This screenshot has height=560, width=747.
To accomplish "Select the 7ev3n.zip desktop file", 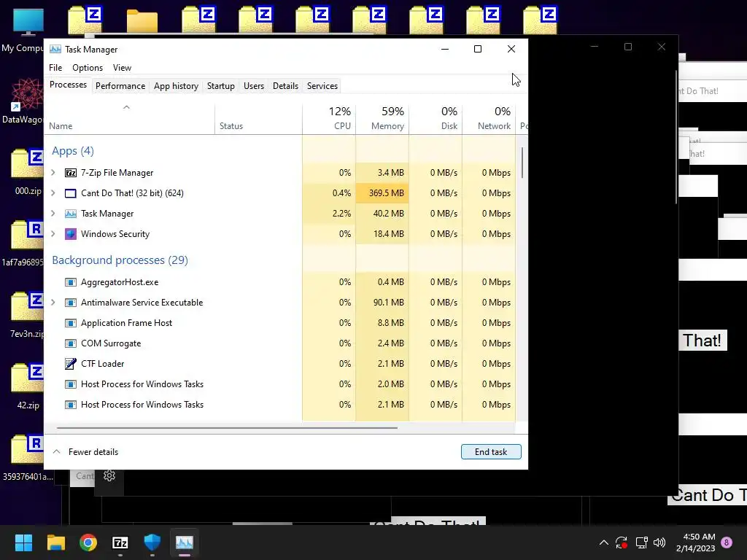I will (x=28, y=315).
